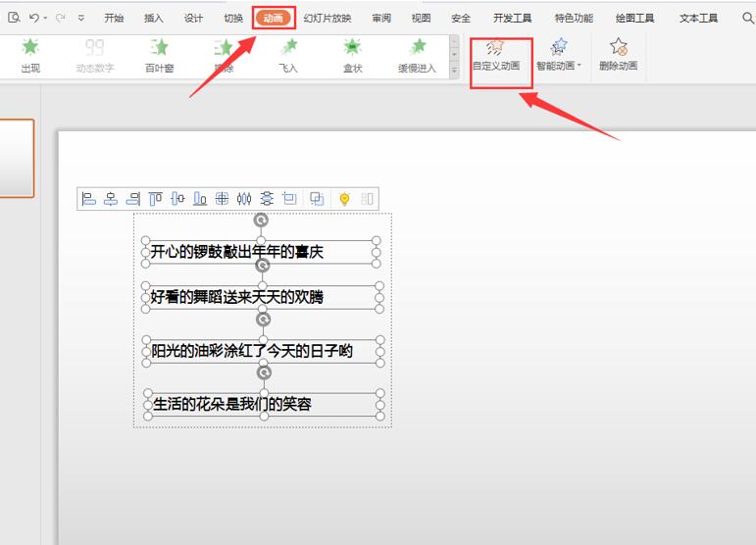This screenshot has width=756, height=545.
Task: Open the 开发工具 developer tab
Action: coord(513,19)
